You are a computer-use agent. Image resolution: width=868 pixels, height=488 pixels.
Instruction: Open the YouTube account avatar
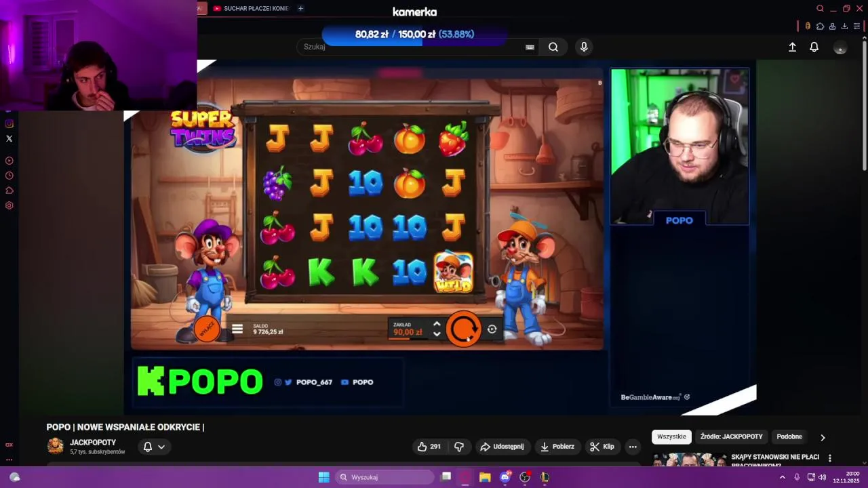840,47
